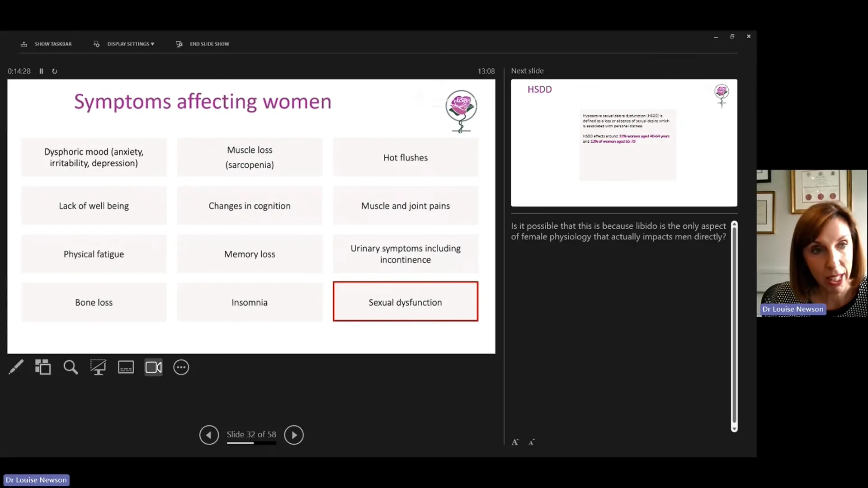Image resolution: width=868 pixels, height=488 pixels.
Task: Click the pencil/annotation tool icon
Action: (x=15, y=367)
